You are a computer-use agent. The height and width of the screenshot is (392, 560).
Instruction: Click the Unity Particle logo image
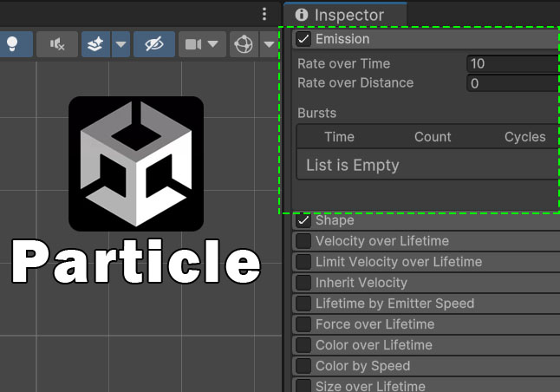coord(136,164)
